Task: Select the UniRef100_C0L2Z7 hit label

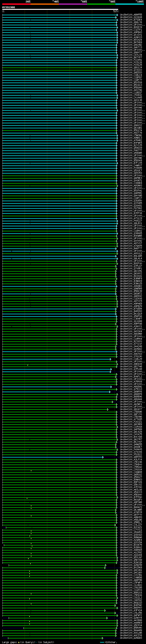Action: coord(131,525)
